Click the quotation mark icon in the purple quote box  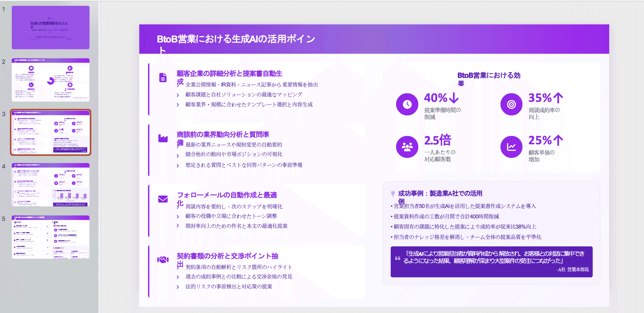[x=397, y=258]
